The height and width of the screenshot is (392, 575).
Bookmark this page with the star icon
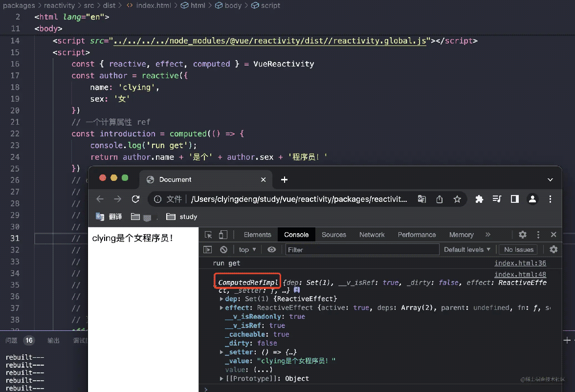[457, 199]
